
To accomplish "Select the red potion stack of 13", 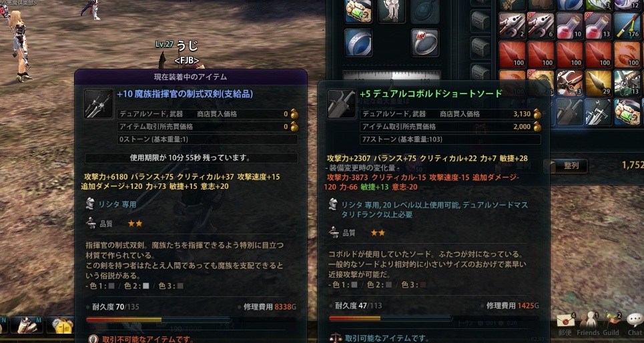I will 599,25.
